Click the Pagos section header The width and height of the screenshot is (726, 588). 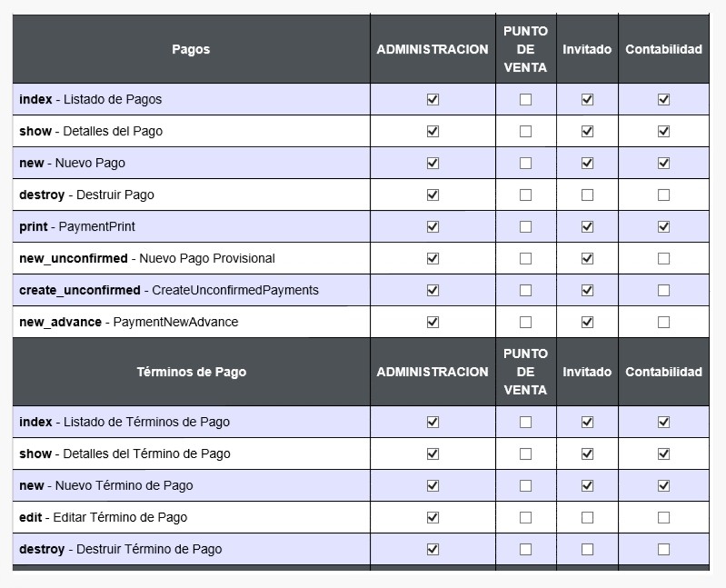pyautogui.click(x=191, y=49)
